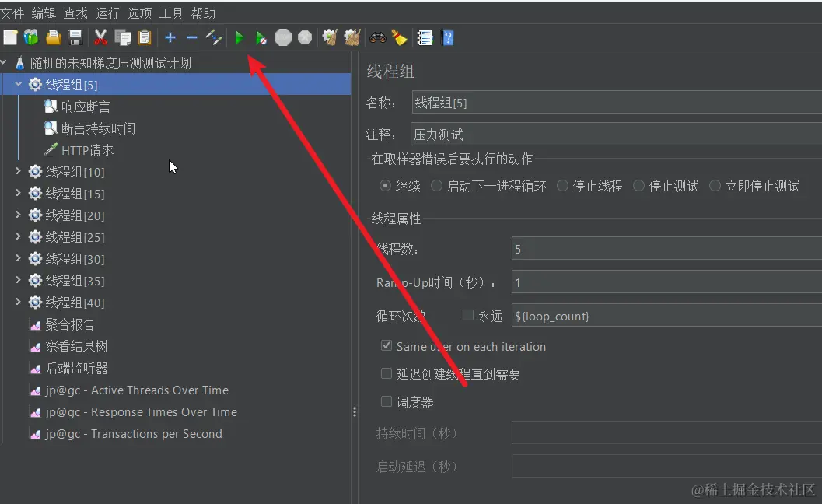Open the 运行 menu
This screenshot has width=822, height=504.
click(107, 12)
